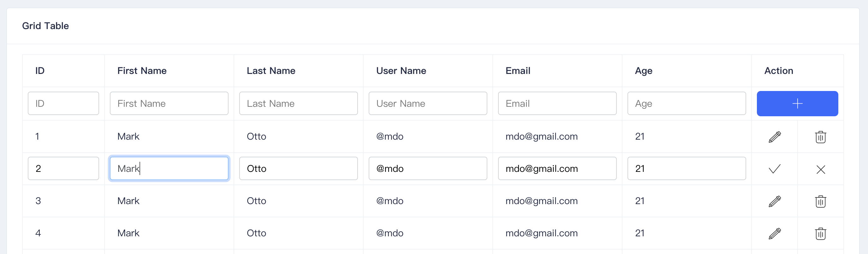Screen dimensions: 868x254
Task: Click the trash icon for row 3
Action: [x=820, y=201]
